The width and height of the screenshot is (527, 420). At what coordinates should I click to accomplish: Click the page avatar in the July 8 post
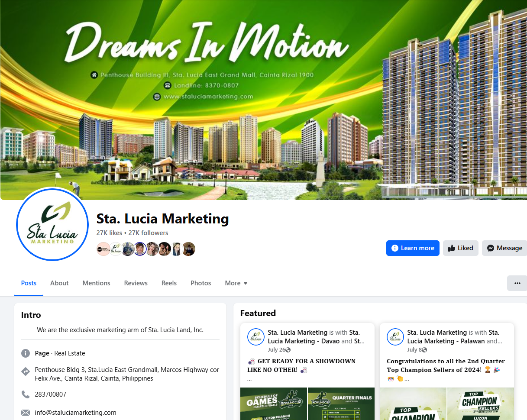point(395,337)
